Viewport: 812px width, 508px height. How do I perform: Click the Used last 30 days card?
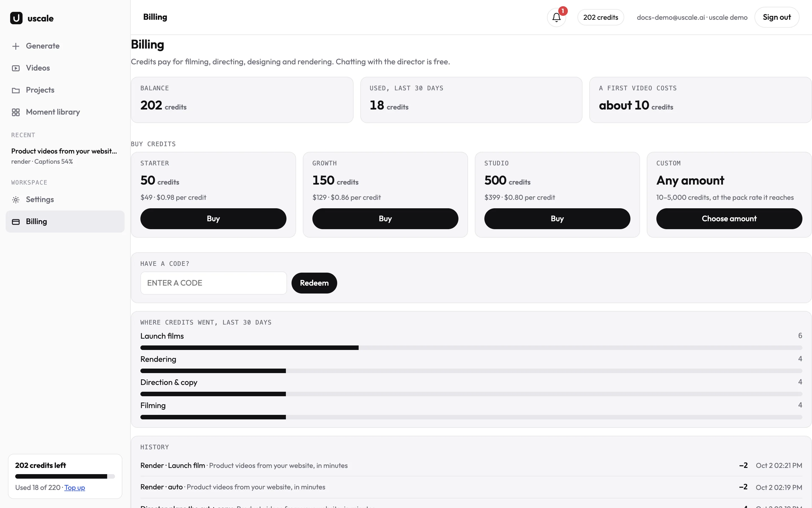(471, 100)
